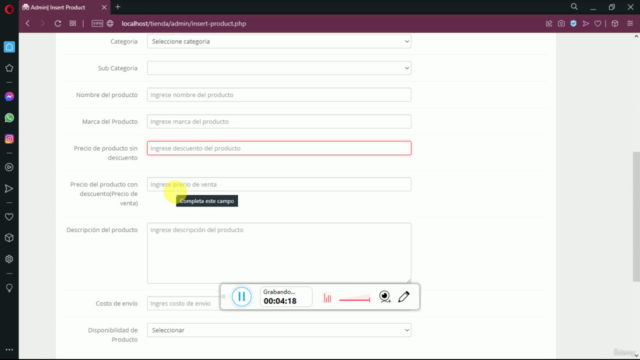Viewport: 640px width, 360px height.
Task: Open the lightbulb icon in the sidebar
Action: tap(9, 288)
